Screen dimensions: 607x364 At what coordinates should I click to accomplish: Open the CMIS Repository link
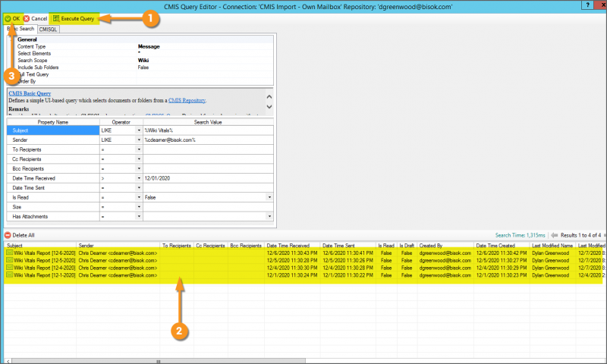187,100
